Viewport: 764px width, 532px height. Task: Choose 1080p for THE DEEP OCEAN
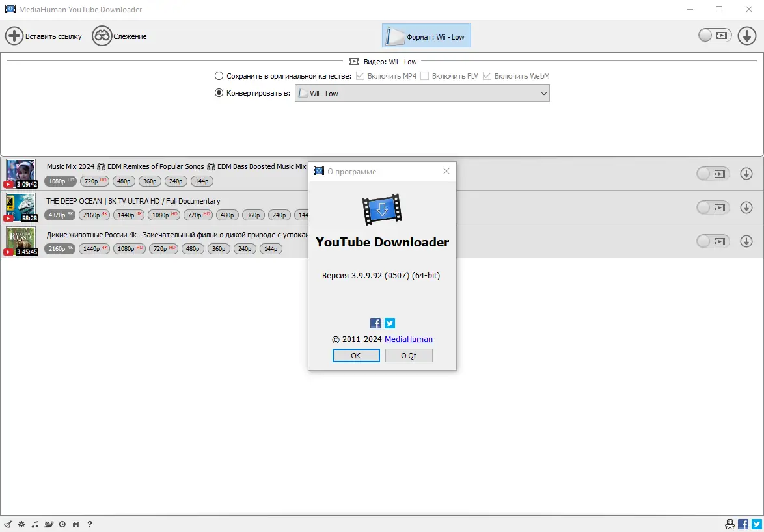(164, 215)
